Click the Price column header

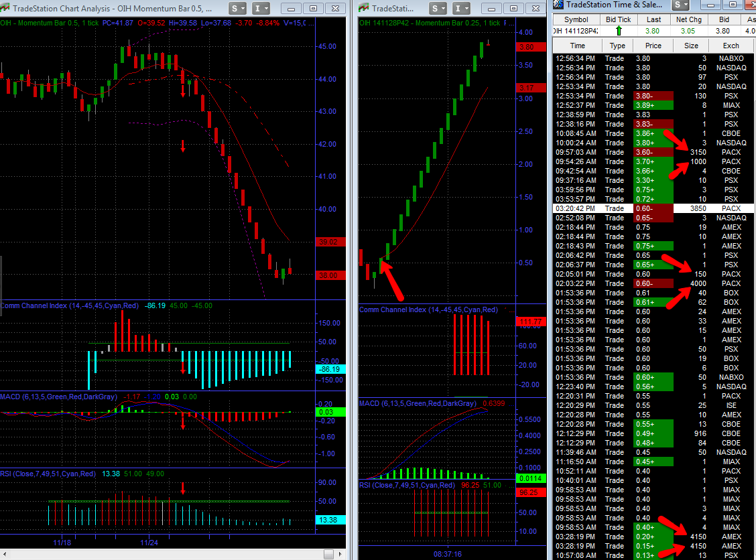(653, 46)
